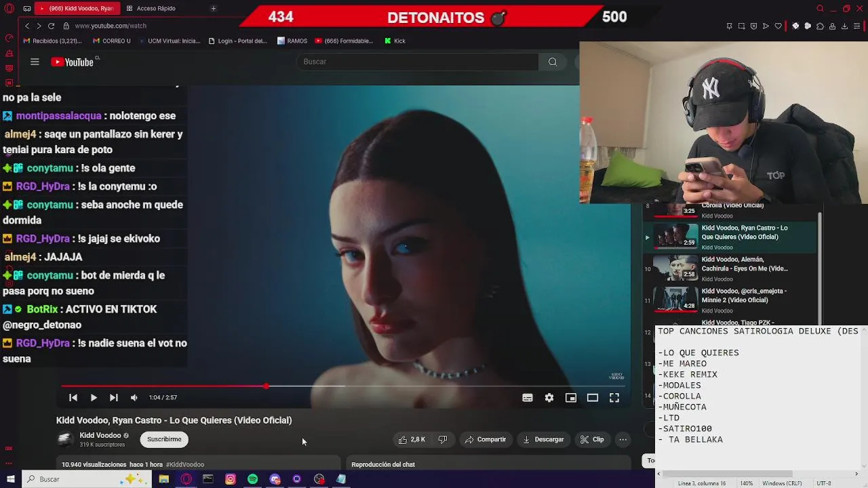Open video player settings gear
868x488 pixels.
(549, 398)
